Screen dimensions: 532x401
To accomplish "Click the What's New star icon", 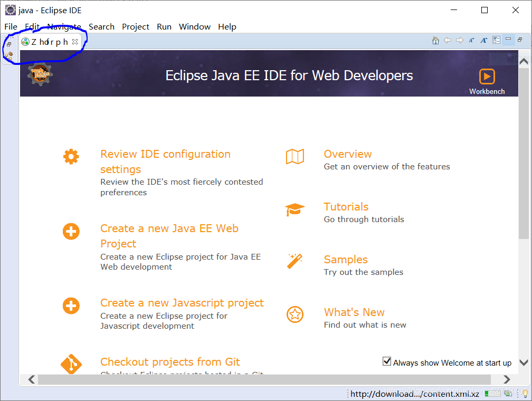I will click(295, 314).
